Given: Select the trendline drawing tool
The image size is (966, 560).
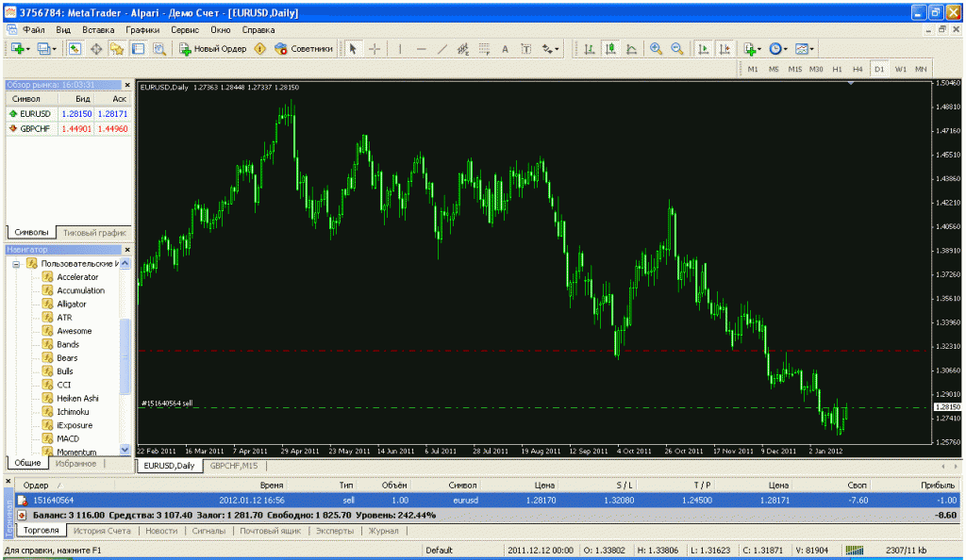Looking at the screenshot, I should pyautogui.click(x=441, y=48).
